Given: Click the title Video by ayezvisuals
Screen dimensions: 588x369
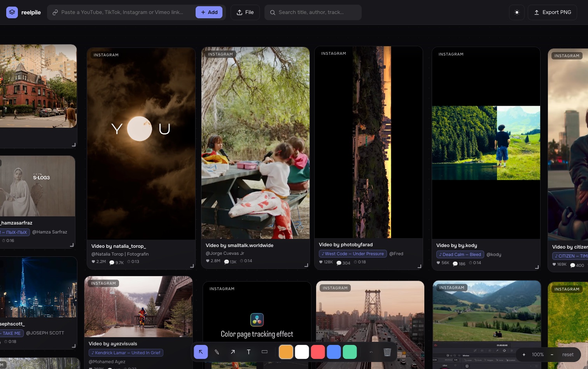Looking at the screenshot, I should point(113,344).
